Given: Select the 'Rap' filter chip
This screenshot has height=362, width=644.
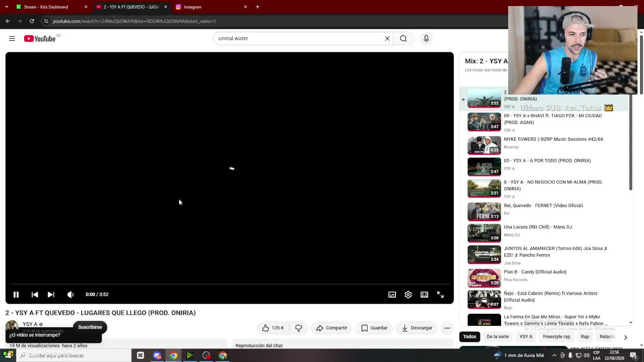Looking at the screenshot, I should coord(585,337).
